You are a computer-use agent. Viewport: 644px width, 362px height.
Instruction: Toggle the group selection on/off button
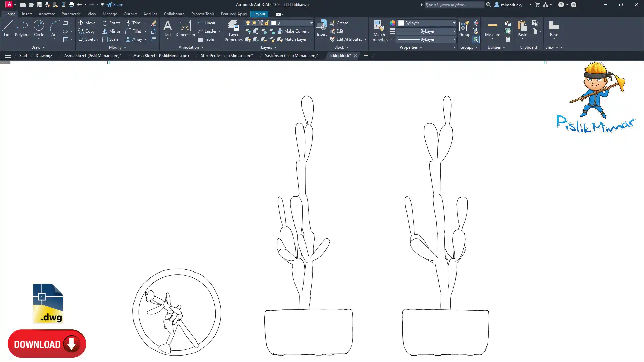475,39
